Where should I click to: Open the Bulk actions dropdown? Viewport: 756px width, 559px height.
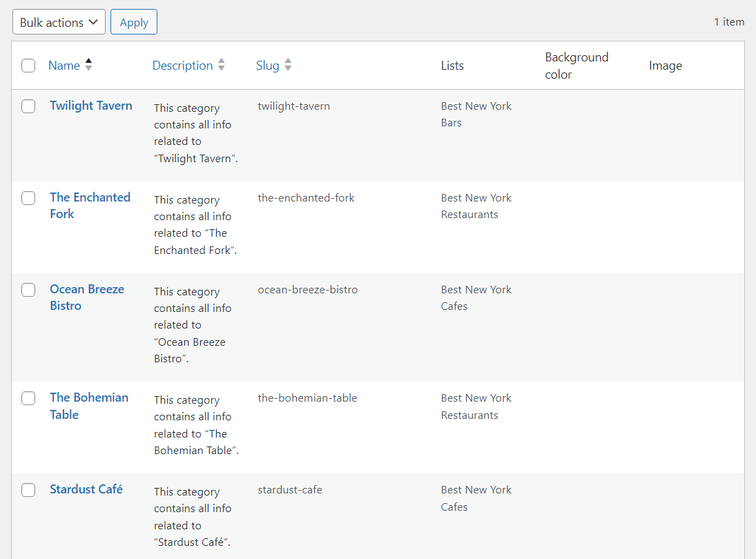59,22
